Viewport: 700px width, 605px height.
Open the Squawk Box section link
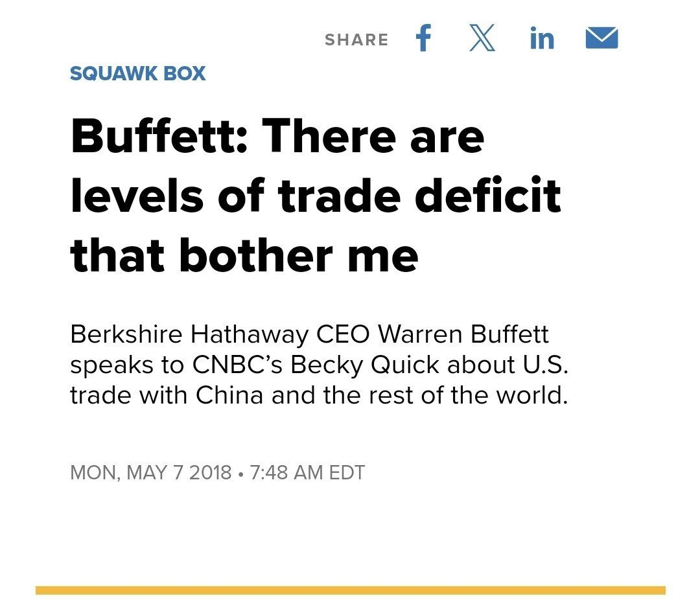(137, 74)
